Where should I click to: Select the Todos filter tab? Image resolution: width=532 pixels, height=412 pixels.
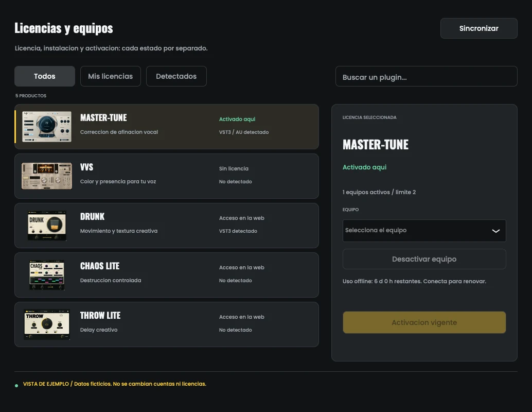click(44, 76)
